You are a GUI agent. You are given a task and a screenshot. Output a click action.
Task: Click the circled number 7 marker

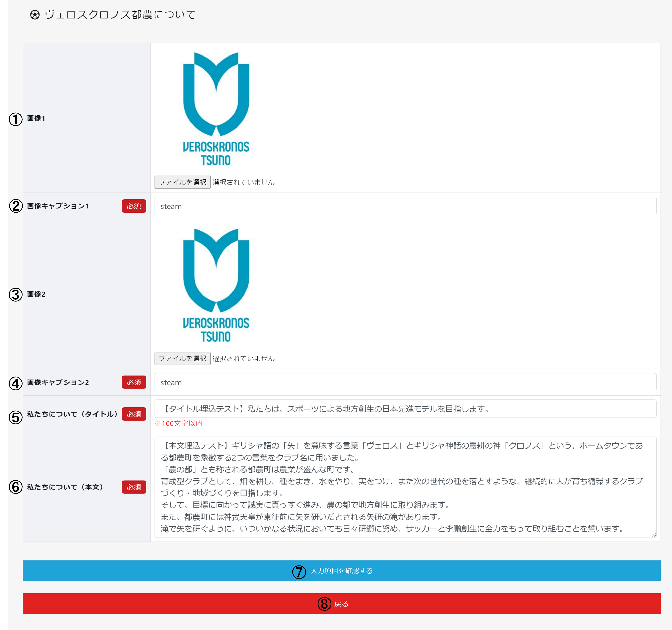click(299, 572)
